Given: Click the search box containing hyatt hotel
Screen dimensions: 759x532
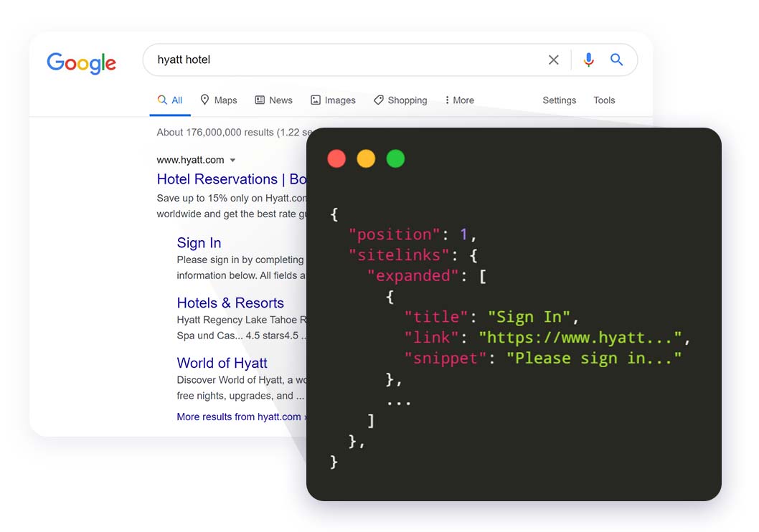Looking at the screenshot, I should (x=344, y=60).
